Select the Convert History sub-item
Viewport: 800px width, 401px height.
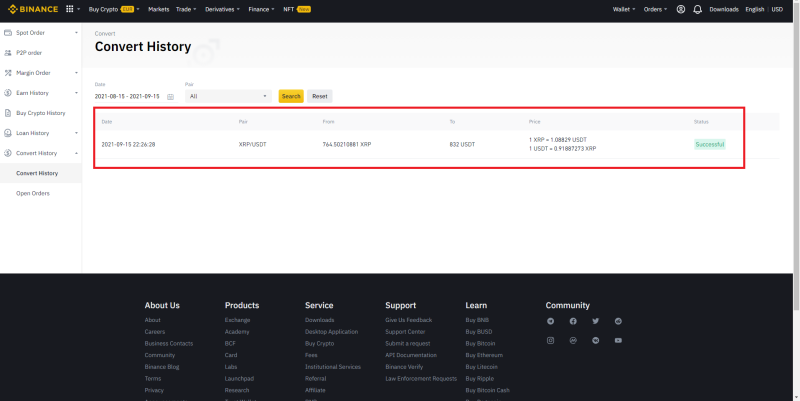37,173
